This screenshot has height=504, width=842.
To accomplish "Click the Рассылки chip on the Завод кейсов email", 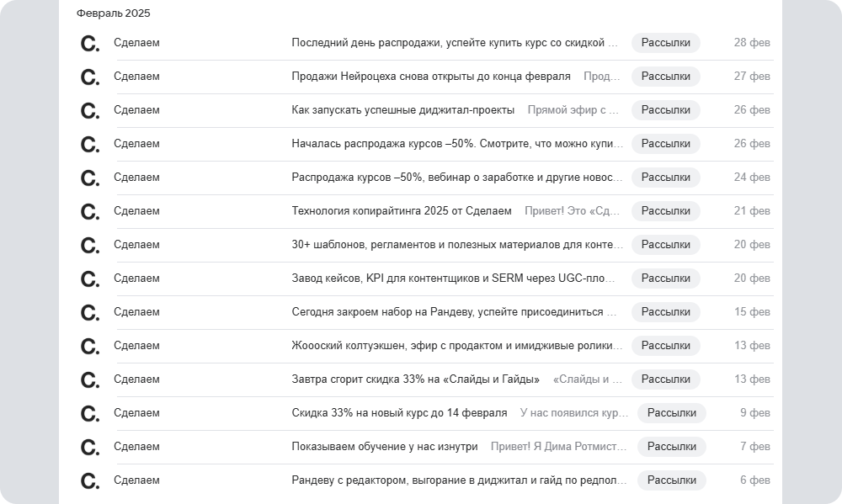I will (x=668, y=279).
